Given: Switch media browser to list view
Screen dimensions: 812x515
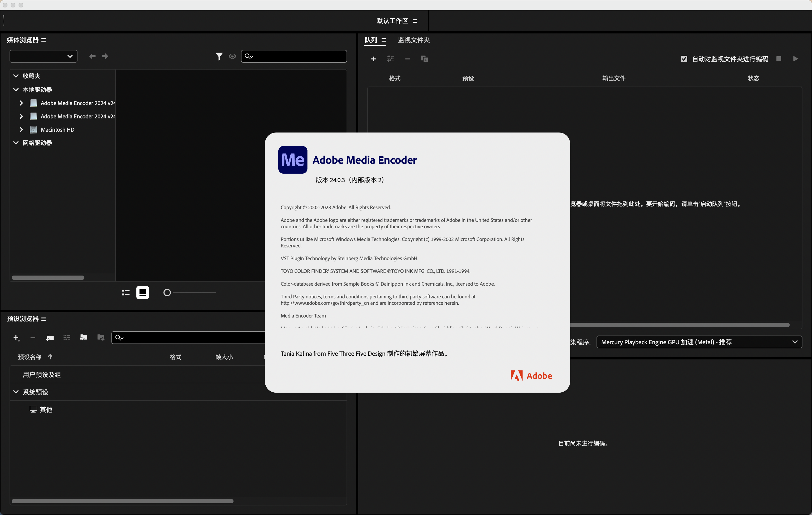Looking at the screenshot, I should [x=126, y=292].
